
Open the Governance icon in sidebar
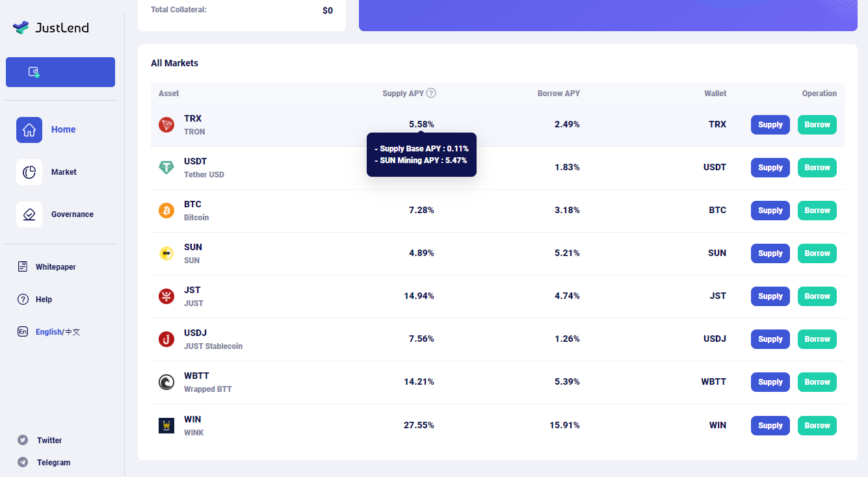coord(29,214)
